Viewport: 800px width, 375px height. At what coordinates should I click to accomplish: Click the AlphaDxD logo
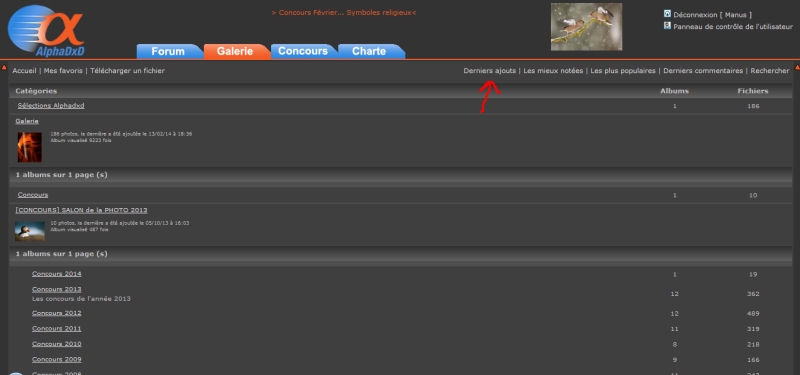(46, 31)
